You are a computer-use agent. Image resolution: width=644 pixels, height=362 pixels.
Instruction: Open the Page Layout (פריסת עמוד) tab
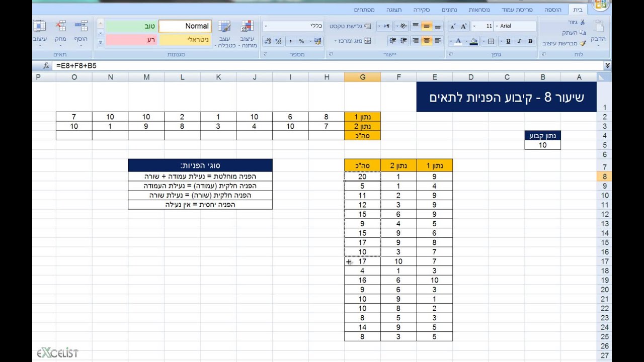pos(518,10)
